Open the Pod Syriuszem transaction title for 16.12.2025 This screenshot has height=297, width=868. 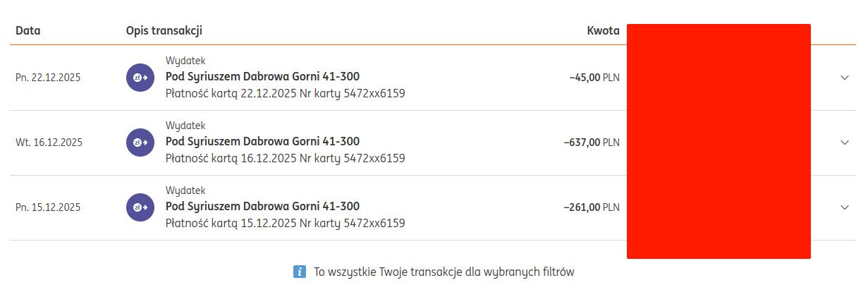pos(262,142)
